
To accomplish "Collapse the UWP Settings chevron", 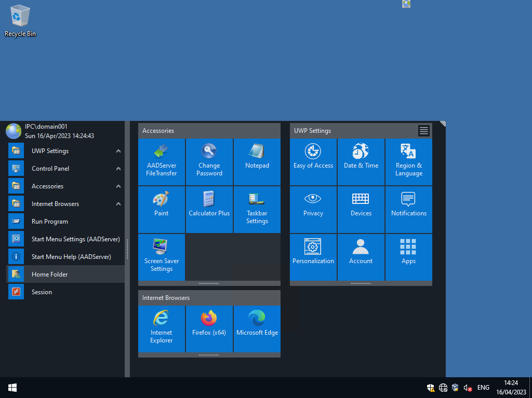I will (x=118, y=151).
